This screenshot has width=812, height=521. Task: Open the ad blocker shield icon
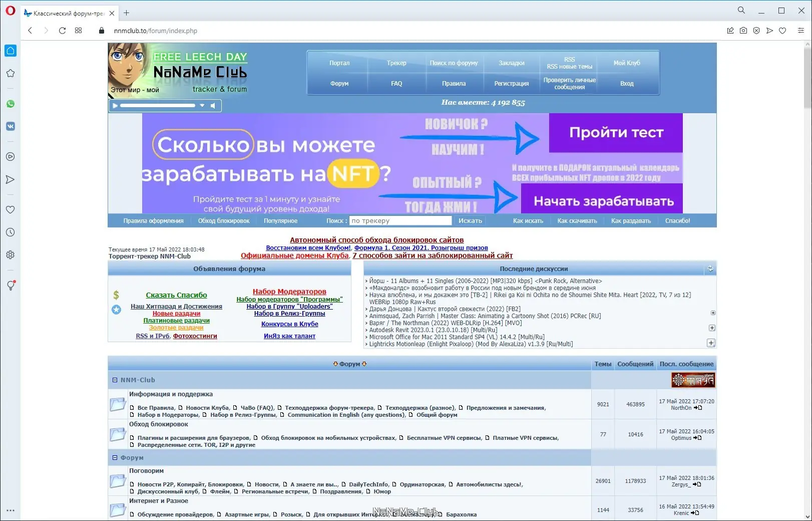point(756,31)
